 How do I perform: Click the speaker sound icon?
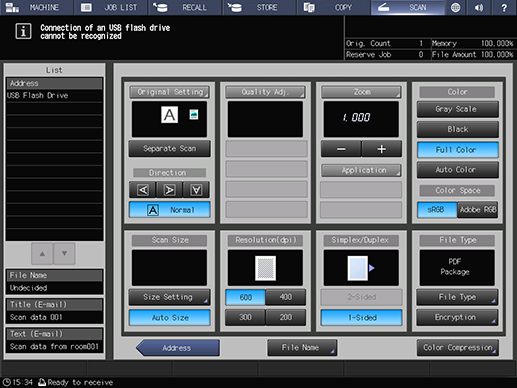click(479, 7)
